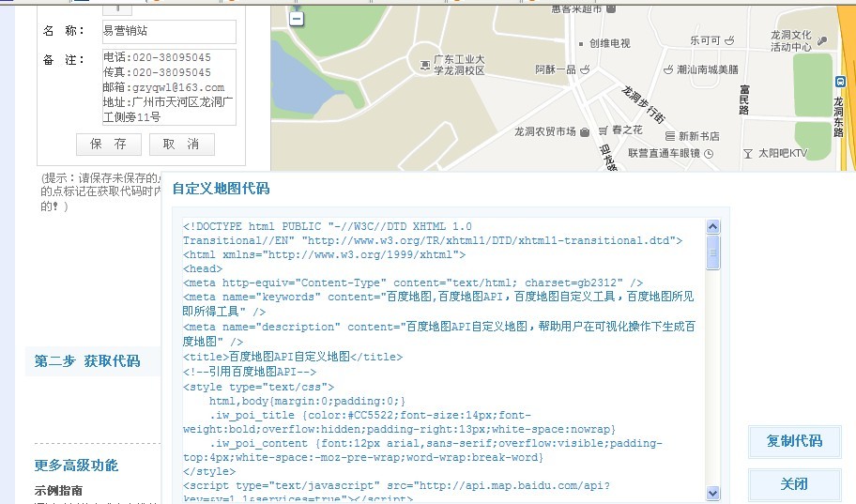Click the 阿酥一品 restaurant icon

click(x=585, y=69)
